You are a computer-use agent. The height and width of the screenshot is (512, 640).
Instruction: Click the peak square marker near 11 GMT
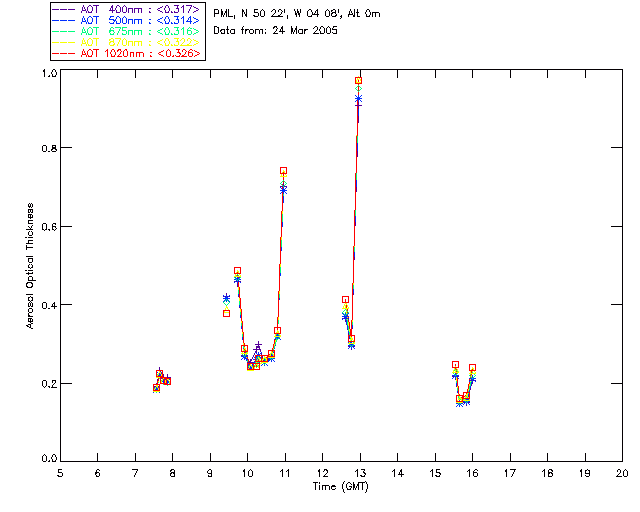tap(283, 171)
